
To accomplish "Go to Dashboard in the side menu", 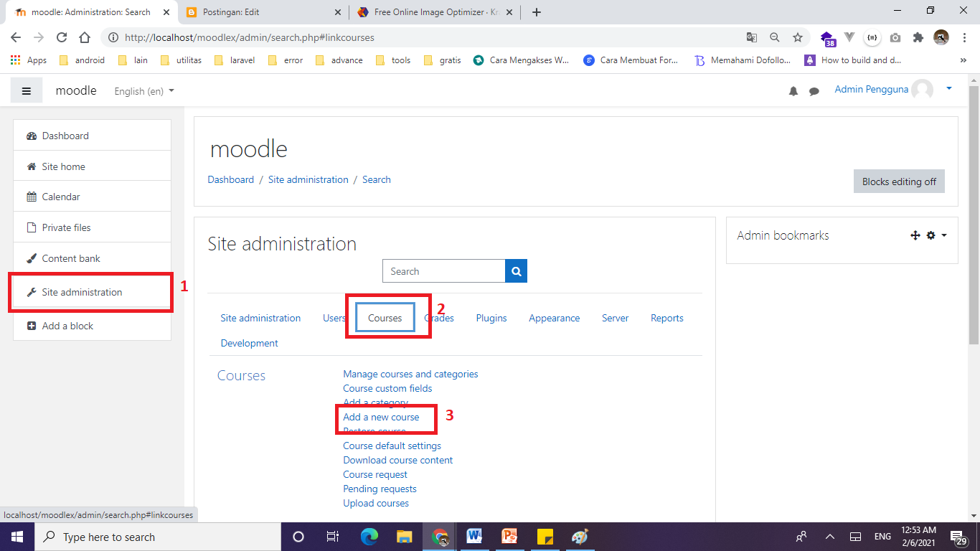I will 93,136.
